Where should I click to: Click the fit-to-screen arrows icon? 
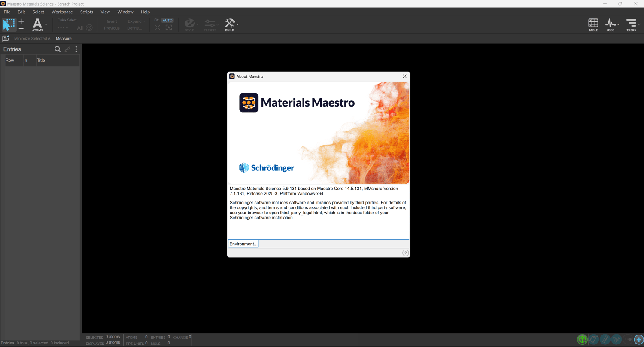tap(158, 27)
